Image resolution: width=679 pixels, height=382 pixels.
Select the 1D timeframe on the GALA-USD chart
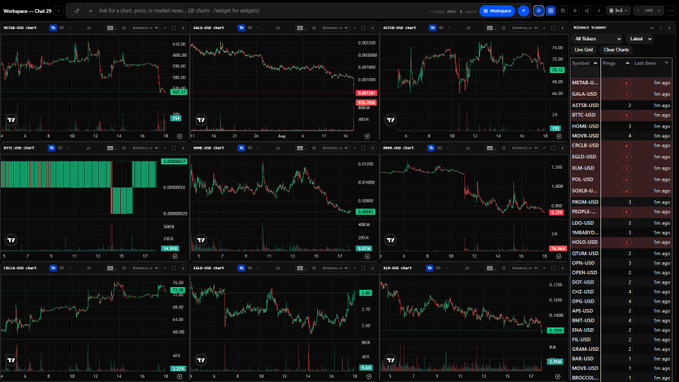point(250,28)
